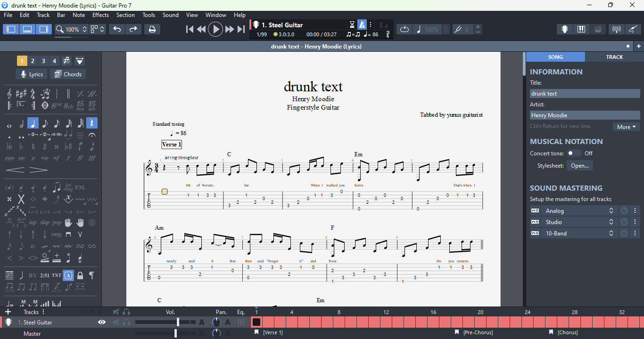Add a crescendo hairpin
The image size is (644, 339).
(x=15, y=169)
